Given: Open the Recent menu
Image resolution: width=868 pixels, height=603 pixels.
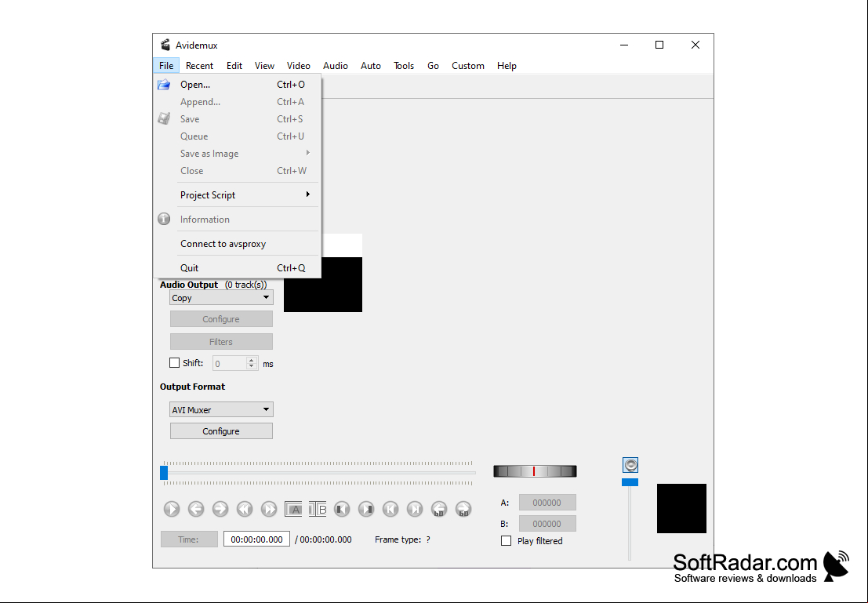Looking at the screenshot, I should pyautogui.click(x=199, y=65).
